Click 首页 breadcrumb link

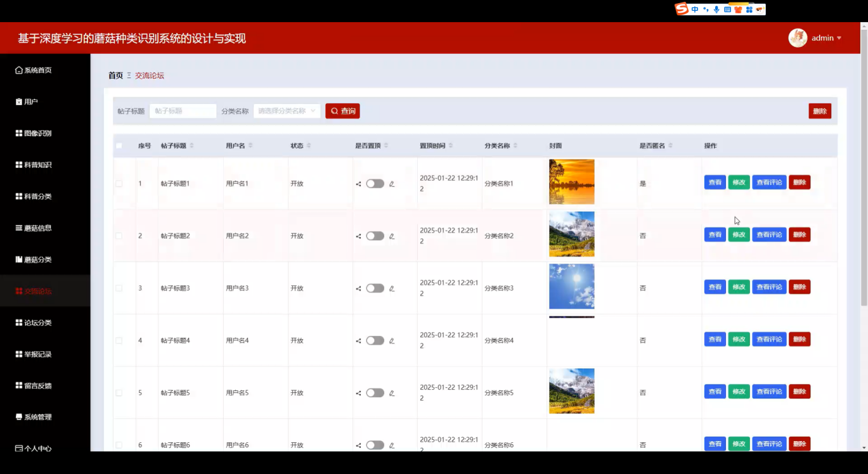click(115, 75)
